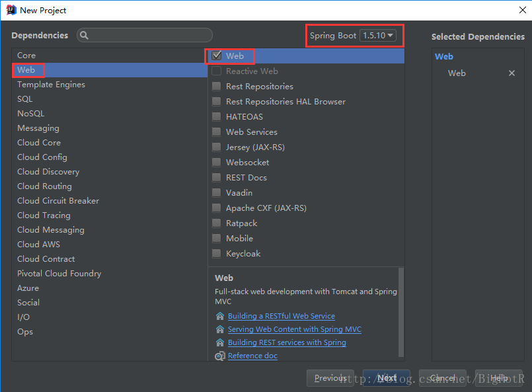Click the home icon beside Serving Web Content
The height and width of the screenshot is (392, 532).
[x=220, y=329]
